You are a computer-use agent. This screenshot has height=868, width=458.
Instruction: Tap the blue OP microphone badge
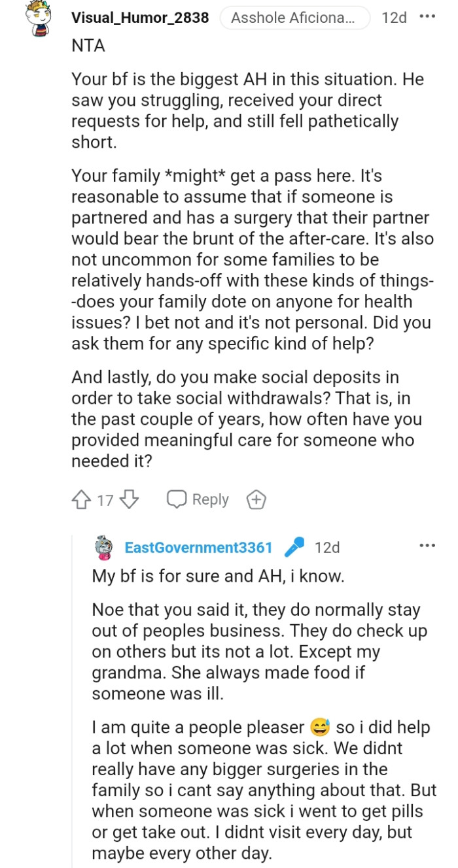(x=294, y=547)
